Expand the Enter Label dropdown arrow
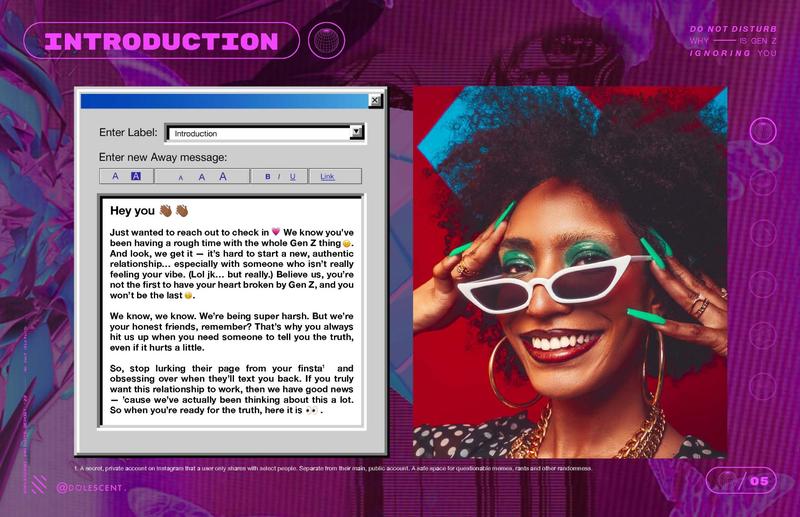 [356, 132]
